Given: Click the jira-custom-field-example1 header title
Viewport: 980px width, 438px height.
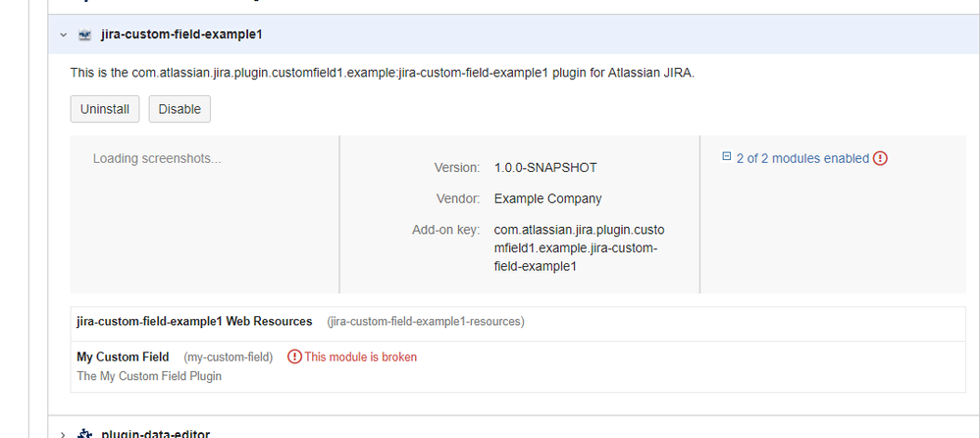Looking at the screenshot, I should point(181,34).
